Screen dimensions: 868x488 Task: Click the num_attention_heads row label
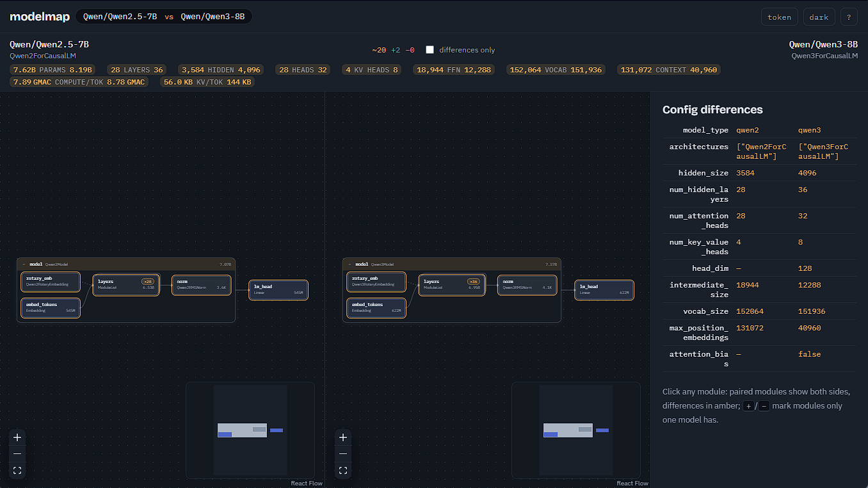click(698, 220)
